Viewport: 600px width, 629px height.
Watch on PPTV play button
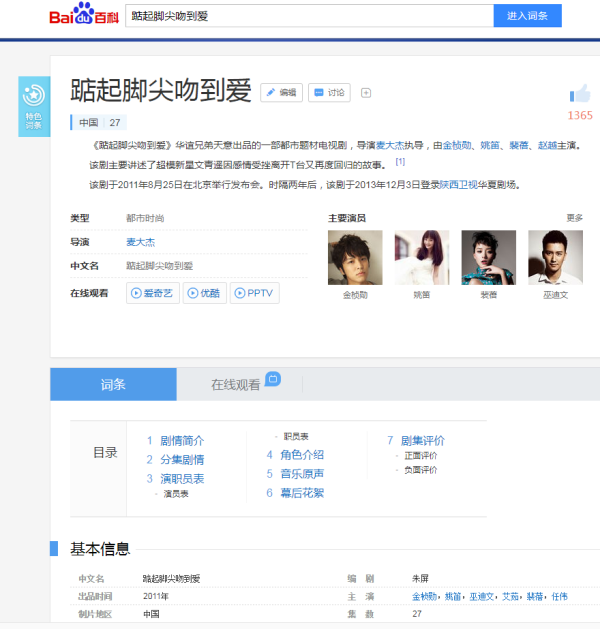click(255, 293)
